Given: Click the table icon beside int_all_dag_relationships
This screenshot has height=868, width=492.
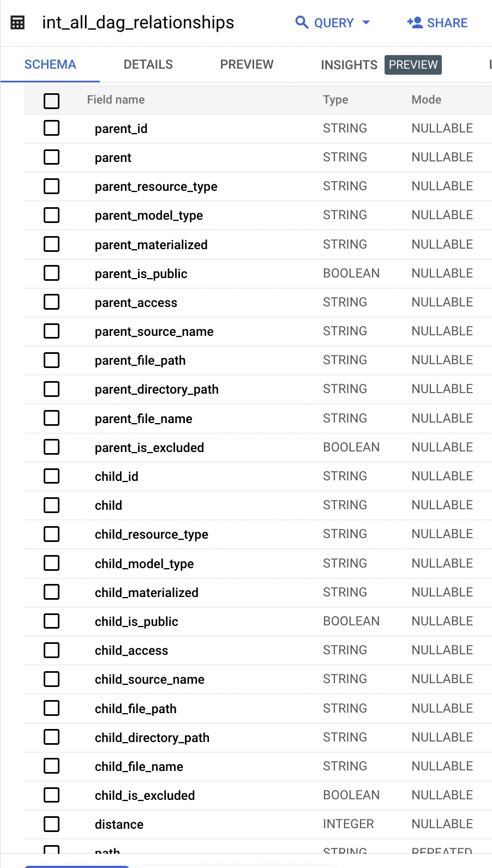Looking at the screenshot, I should pyautogui.click(x=17, y=23).
